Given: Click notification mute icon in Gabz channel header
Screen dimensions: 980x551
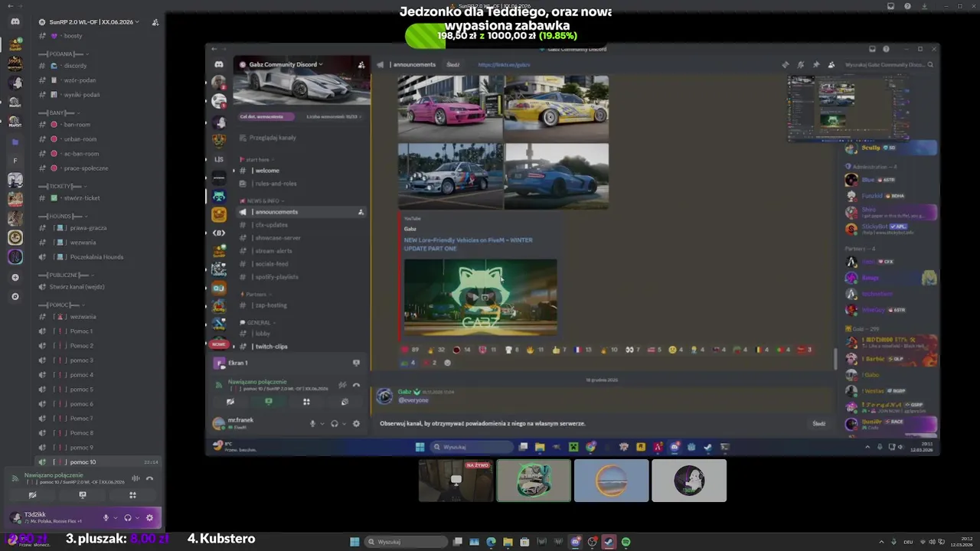Looking at the screenshot, I should coord(801,65).
